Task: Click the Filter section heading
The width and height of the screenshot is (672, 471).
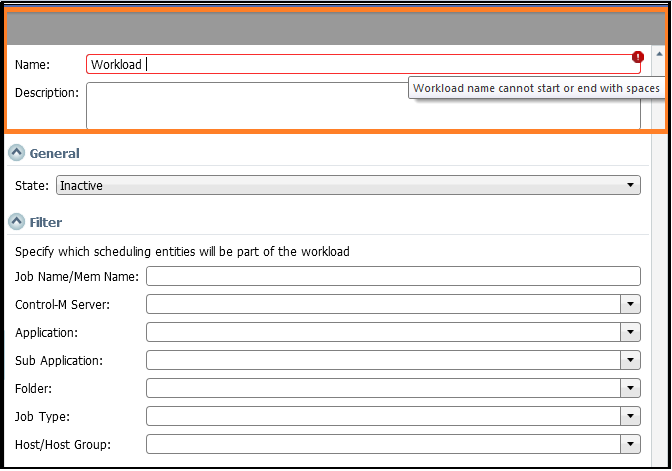Action: pos(45,222)
